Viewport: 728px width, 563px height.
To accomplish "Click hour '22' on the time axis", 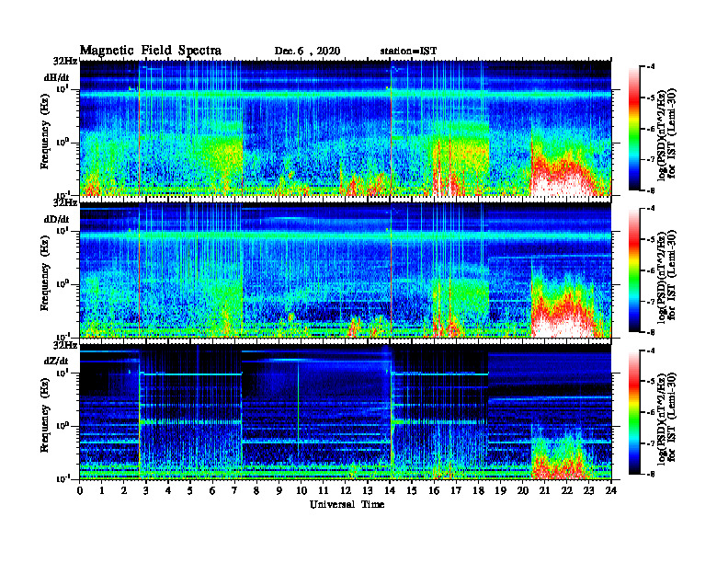I will 566,490.
